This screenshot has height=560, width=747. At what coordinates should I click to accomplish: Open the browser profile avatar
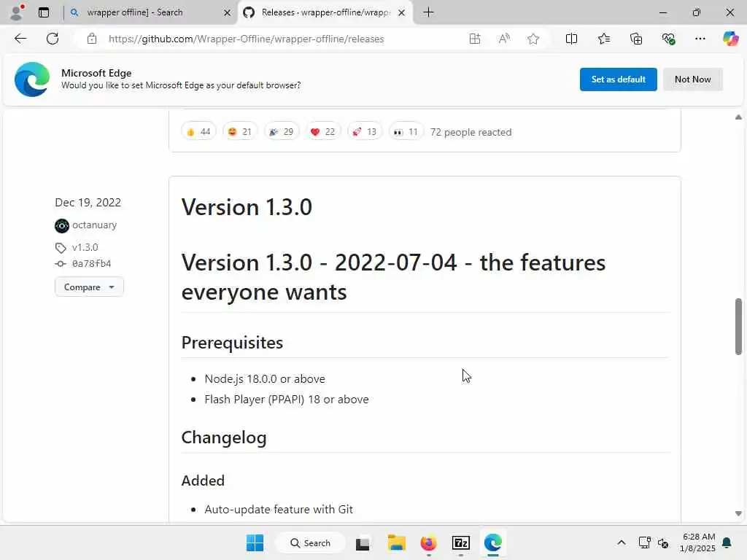(17, 12)
